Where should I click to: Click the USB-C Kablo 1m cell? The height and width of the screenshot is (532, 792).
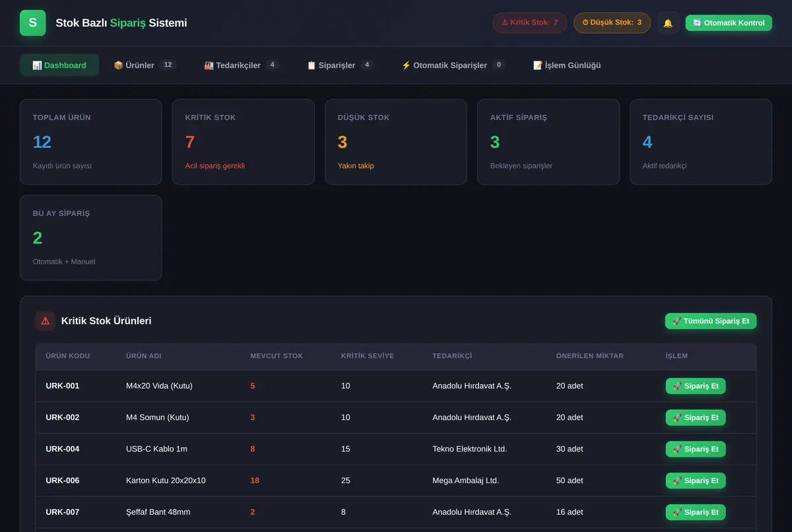point(156,449)
